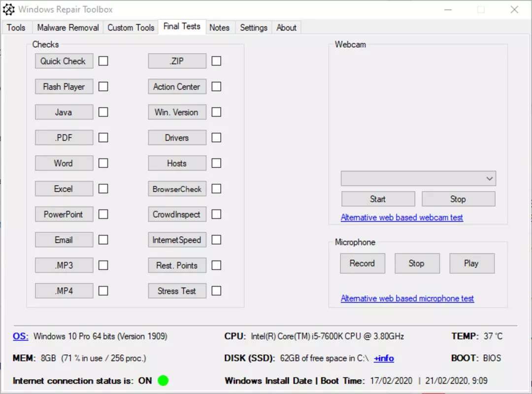Stop the webcam test
Viewport: 532px width, 394px height.
tap(459, 199)
